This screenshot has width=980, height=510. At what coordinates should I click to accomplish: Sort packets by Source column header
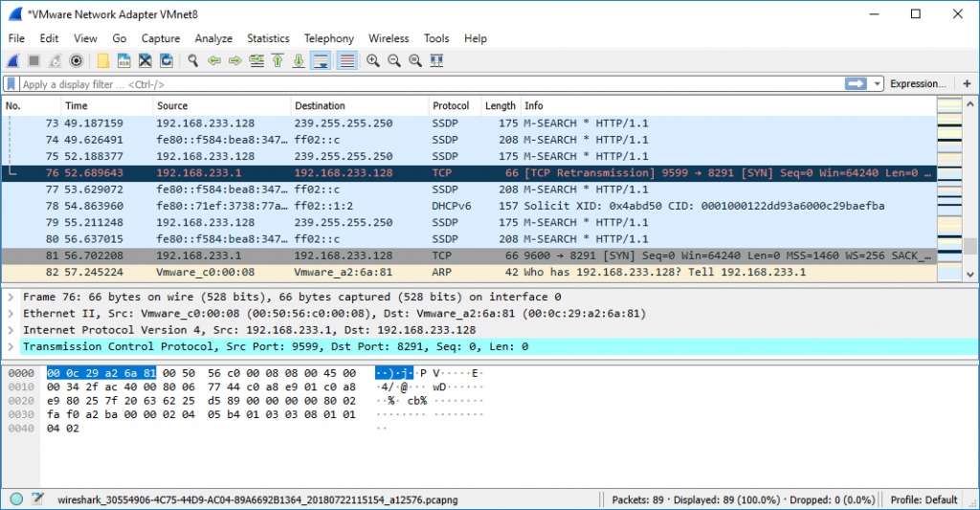point(222,105)
